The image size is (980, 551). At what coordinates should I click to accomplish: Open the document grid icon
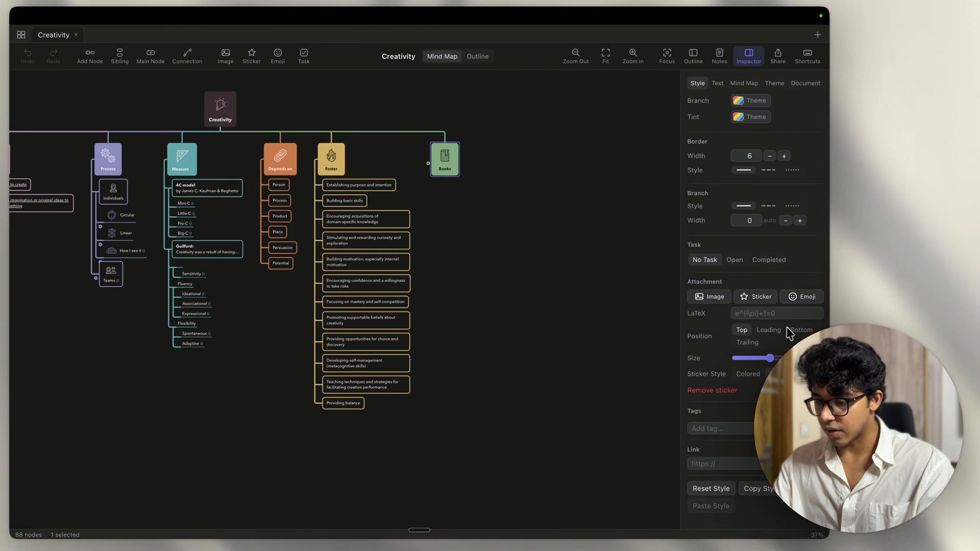point(21,35)
